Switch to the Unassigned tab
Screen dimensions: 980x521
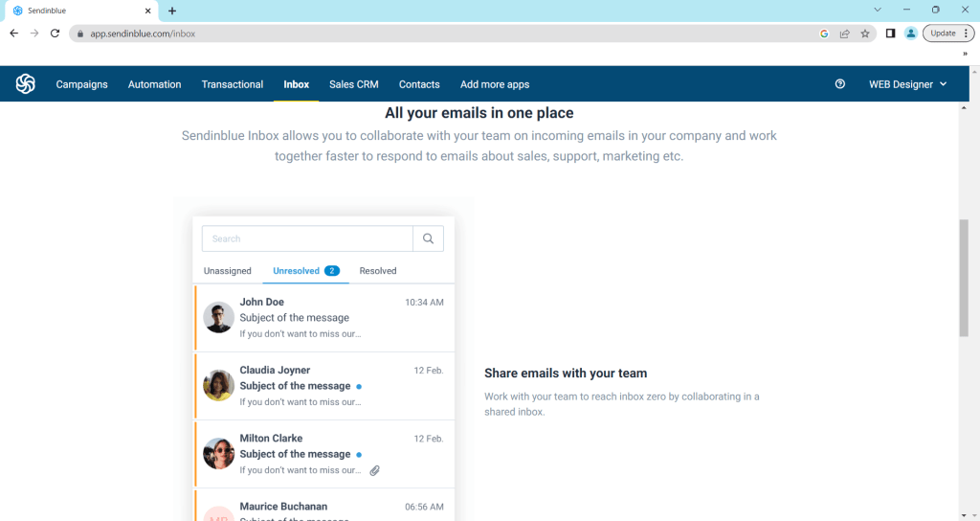pyautogui.click(x=228, y=271)
